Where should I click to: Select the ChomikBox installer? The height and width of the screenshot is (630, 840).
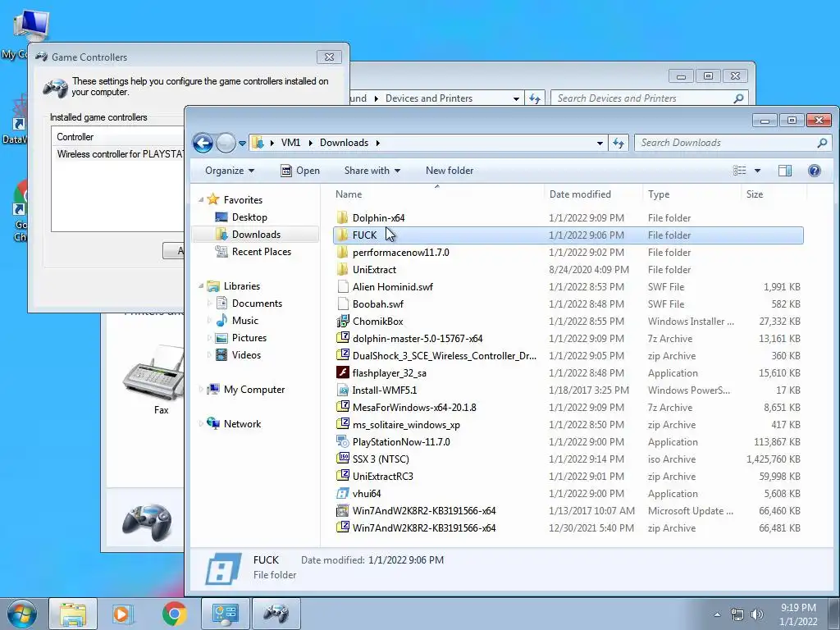(568, 322)
